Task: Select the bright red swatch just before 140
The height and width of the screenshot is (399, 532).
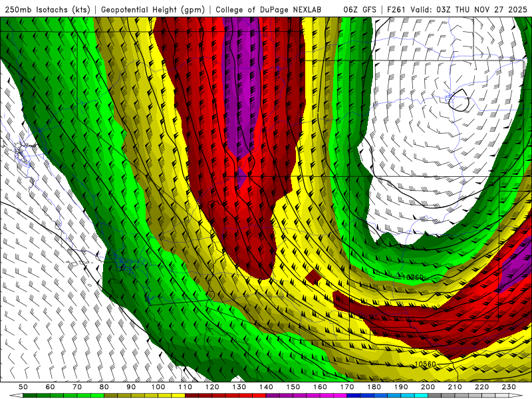Action: pyautogui.click(x=259, y=396)
